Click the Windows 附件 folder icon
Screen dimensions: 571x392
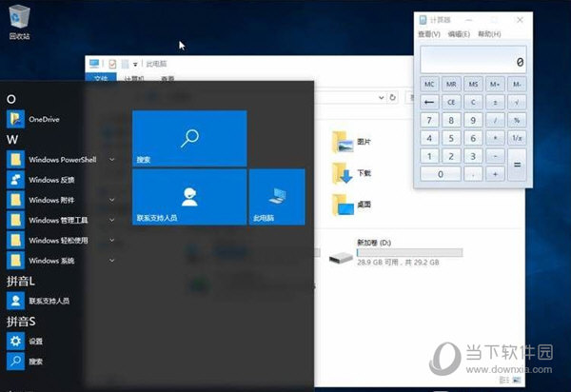[15, 200]
